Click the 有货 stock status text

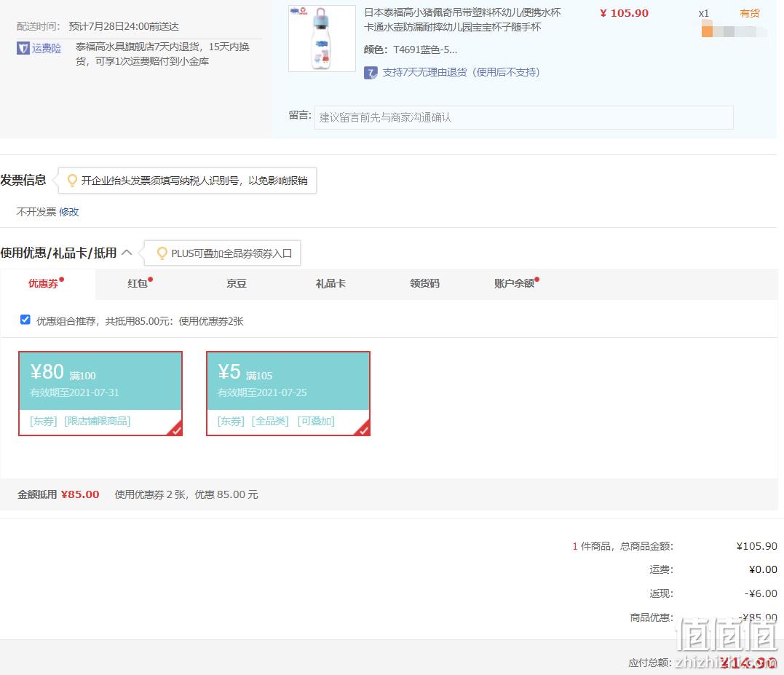coord(750,13)
